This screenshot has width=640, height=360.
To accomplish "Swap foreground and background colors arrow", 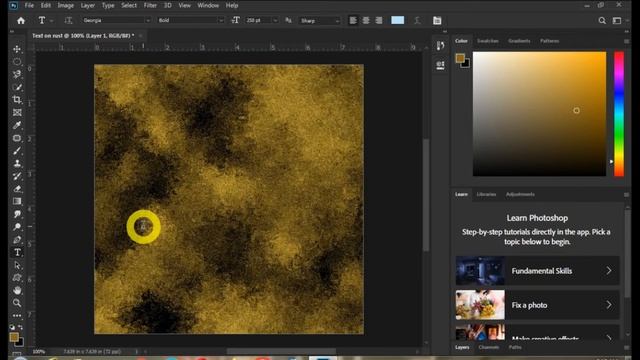I will pyautogui.click(x=20, y=327).
